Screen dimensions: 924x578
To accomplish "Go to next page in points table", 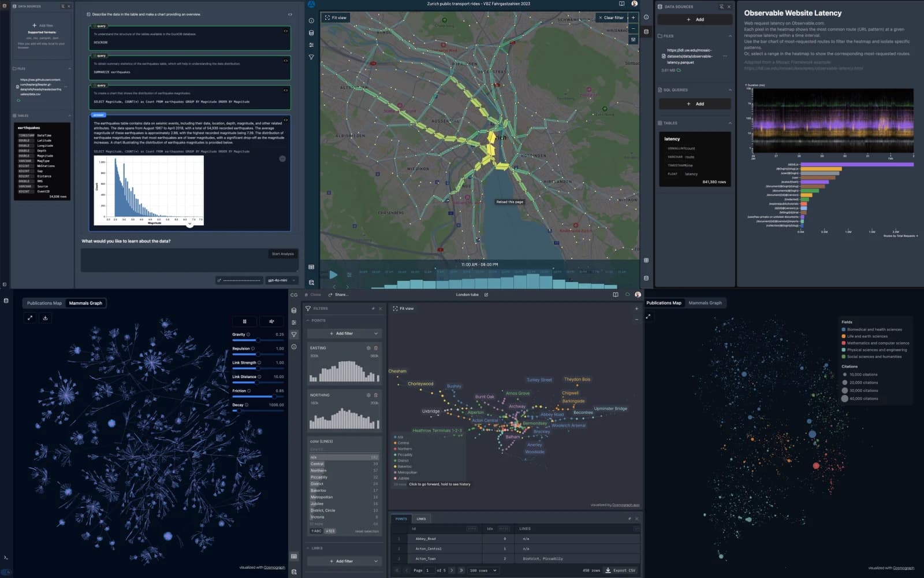I will (452, 570).
